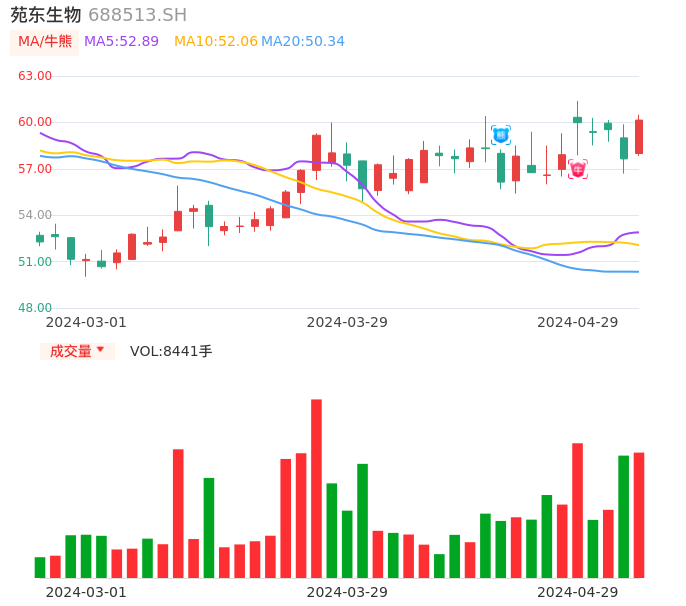Click the last red volume bar on the right
The image size is (686, 606).
(x=639, y=515)
